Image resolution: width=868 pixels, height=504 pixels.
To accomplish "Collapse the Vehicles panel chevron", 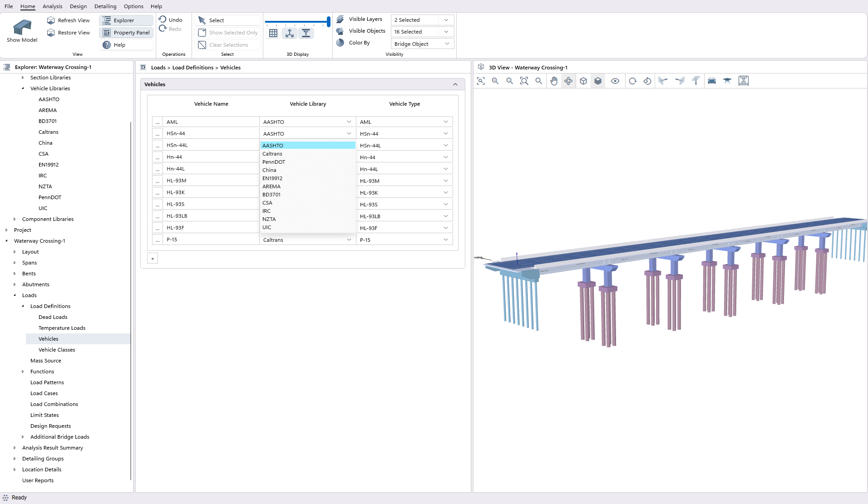I will click(x=455, y=84).
